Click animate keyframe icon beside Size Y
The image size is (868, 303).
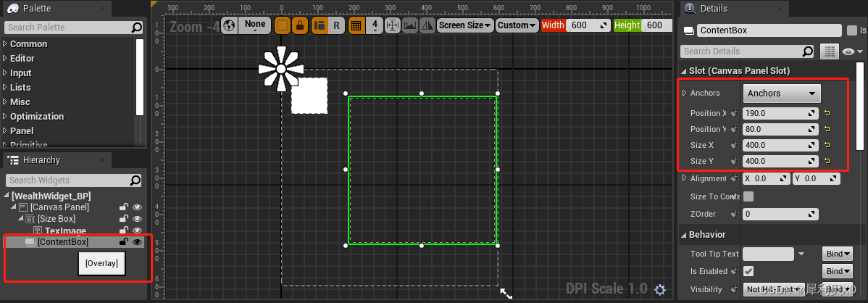734,161
